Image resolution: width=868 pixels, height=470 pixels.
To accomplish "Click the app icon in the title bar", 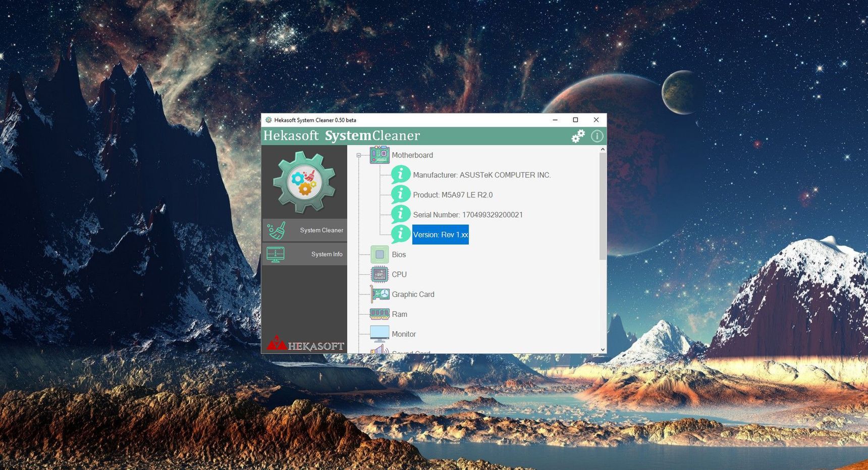I will click(268, 120).
